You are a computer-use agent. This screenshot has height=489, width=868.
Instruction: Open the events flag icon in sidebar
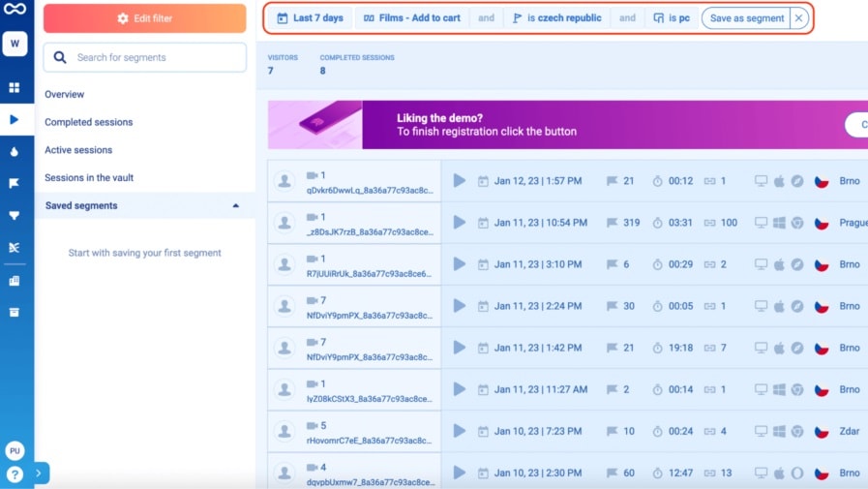(x=15, y=183)
